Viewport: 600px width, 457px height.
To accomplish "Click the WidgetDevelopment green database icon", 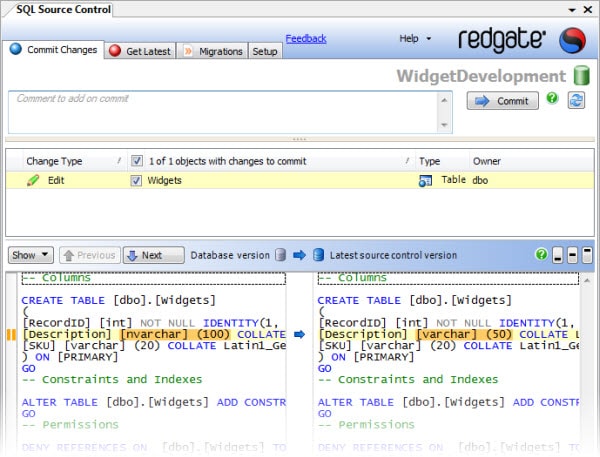I will point(581,76).
